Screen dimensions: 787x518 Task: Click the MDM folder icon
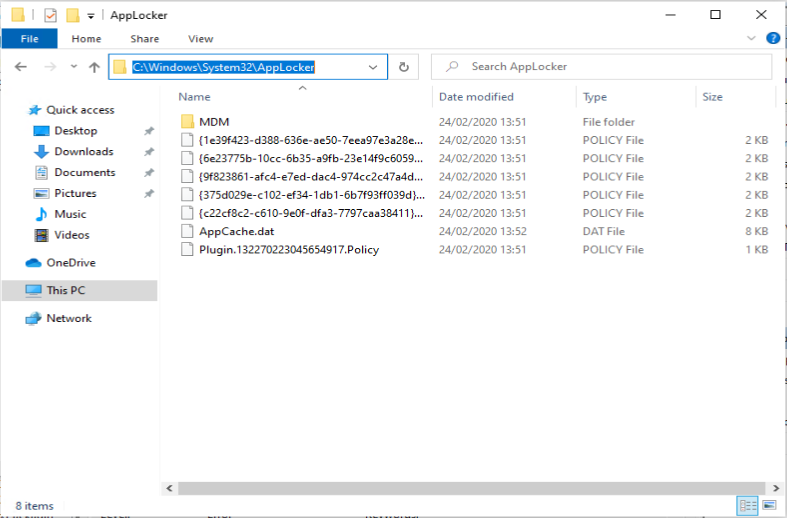187,121
